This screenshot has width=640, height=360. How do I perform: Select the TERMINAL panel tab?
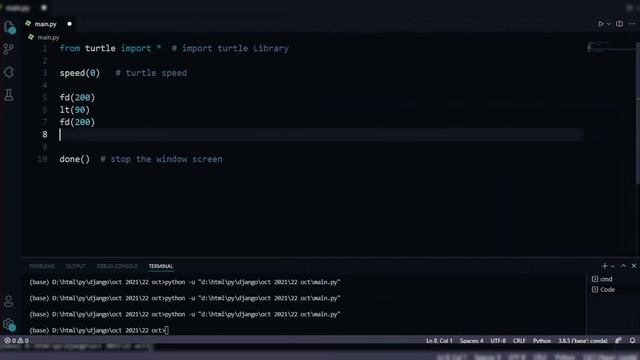click(x=161, y=266)
